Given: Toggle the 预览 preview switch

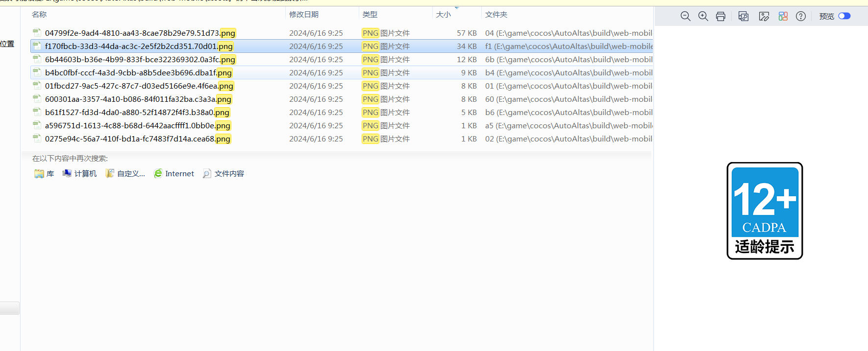Looking at the screenshot, I should coord(844,16).
